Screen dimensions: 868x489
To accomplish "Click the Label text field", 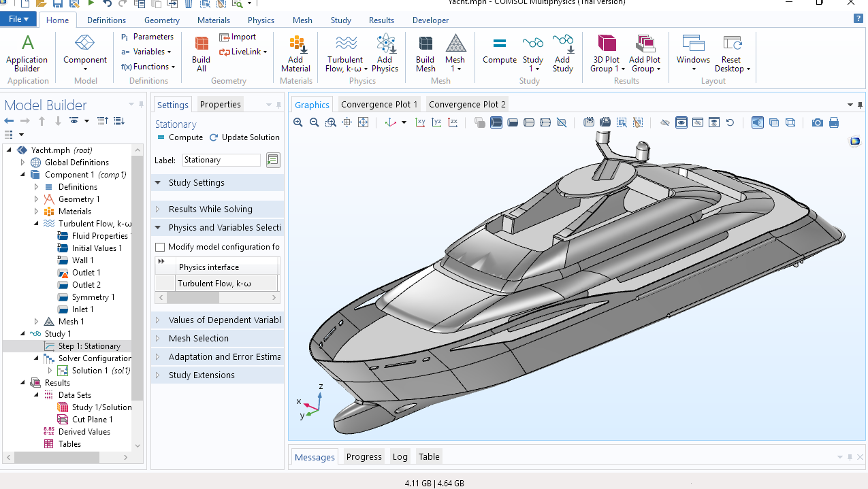I will point(221,160).
